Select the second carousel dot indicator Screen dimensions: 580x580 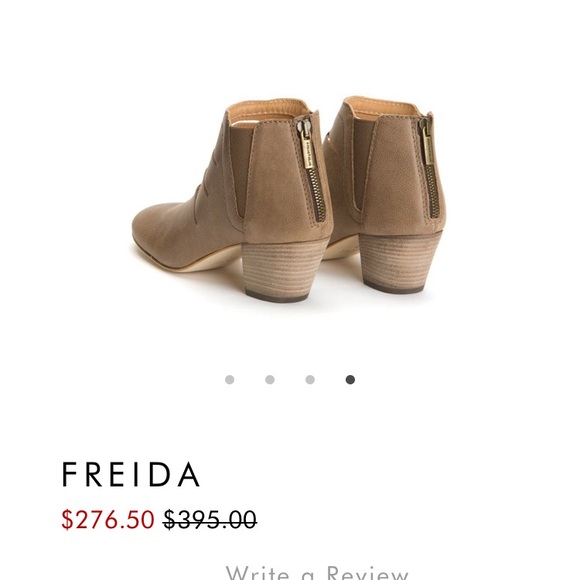[x=270, y=380]
